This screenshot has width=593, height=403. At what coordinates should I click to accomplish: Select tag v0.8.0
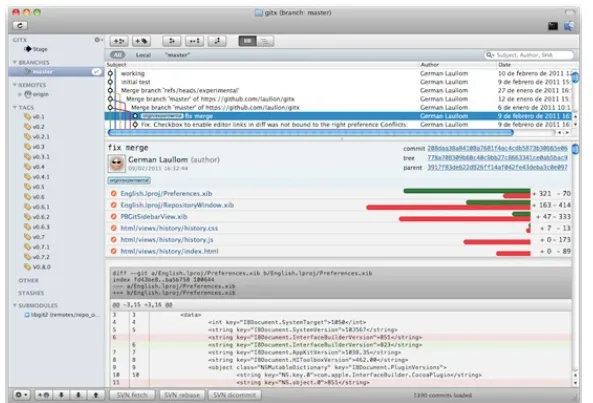tap(37, 267)
